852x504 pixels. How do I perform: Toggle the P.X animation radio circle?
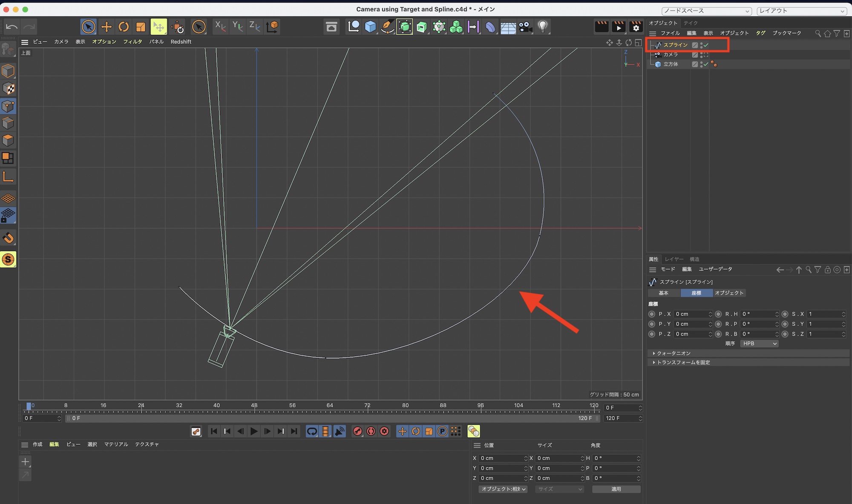(x=651, y=314)
